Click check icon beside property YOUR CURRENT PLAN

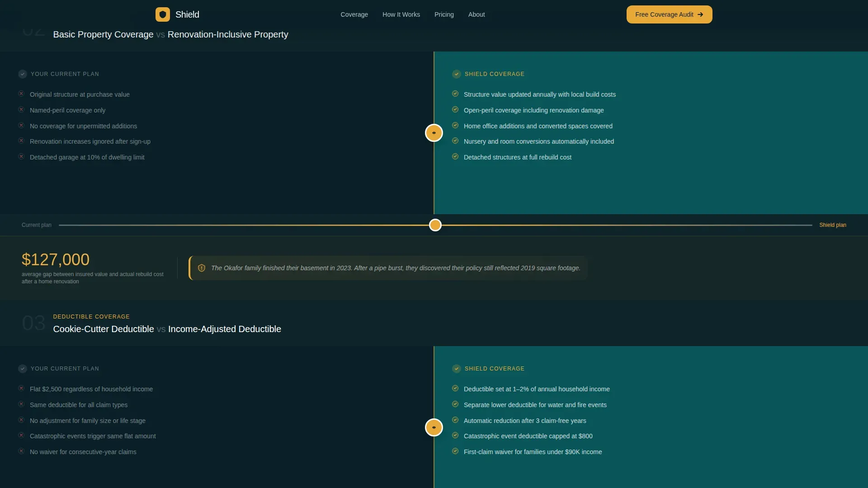coord(23,74)
